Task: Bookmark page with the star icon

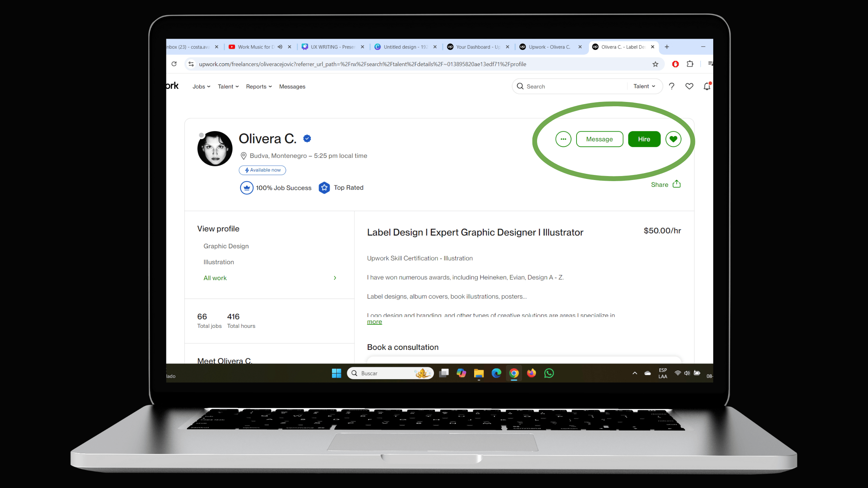Action: (x=655, y=64)
